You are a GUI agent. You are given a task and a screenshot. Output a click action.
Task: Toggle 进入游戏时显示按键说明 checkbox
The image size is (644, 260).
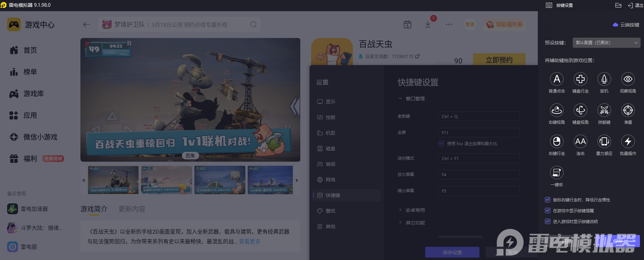[x=547, y=221]
